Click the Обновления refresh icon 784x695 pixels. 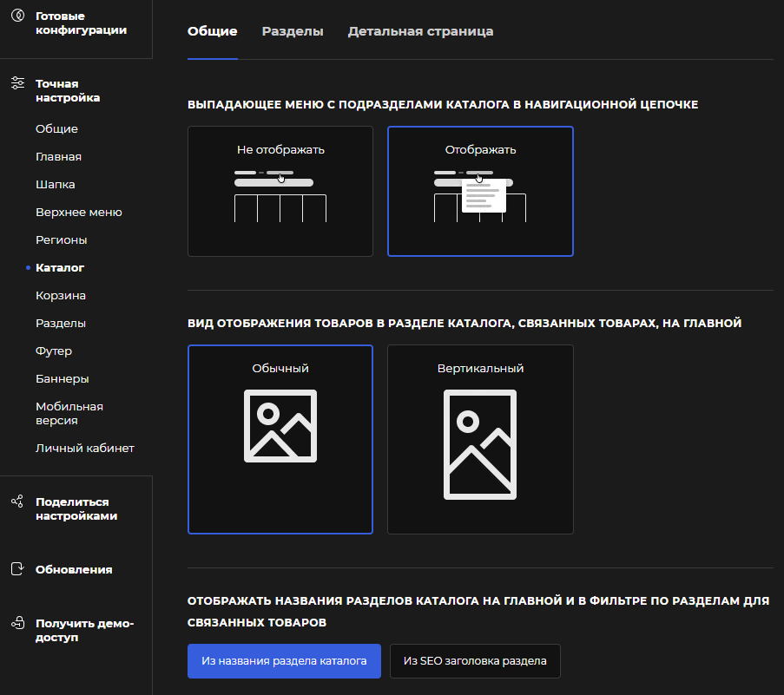click(17, 569)
